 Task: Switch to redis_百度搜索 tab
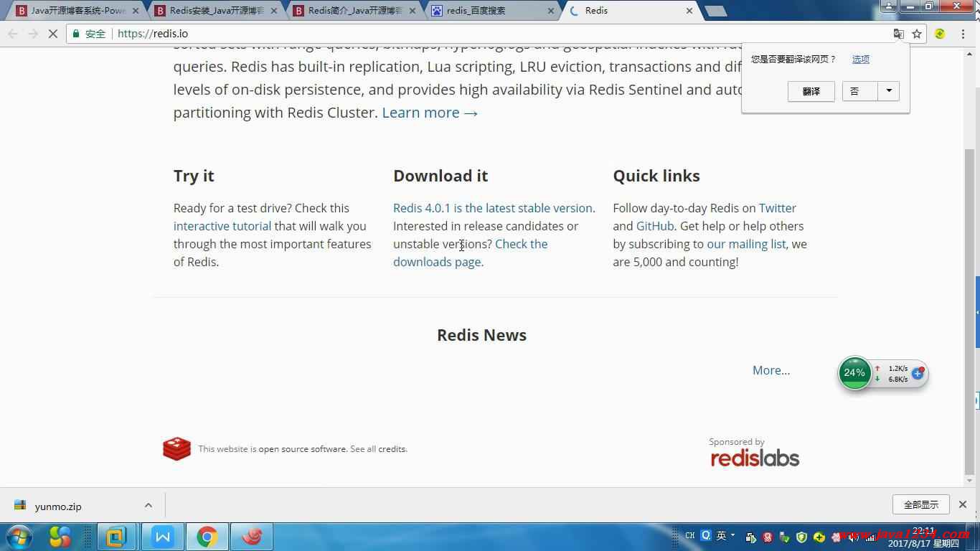[491, 11]
